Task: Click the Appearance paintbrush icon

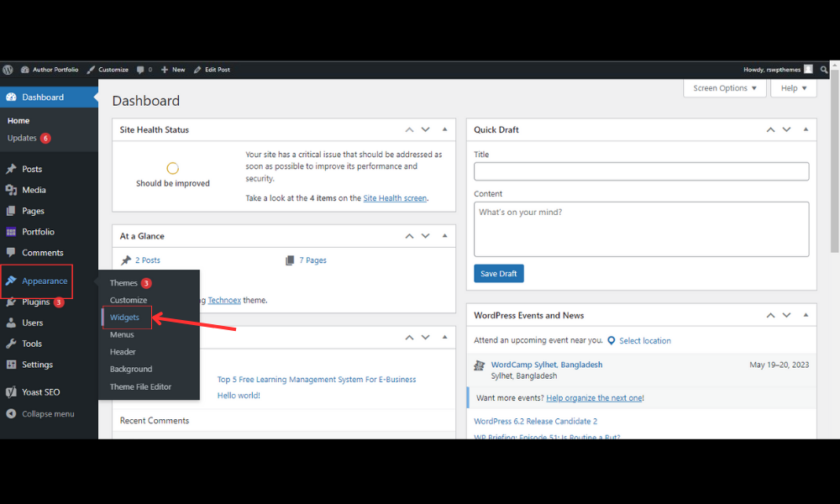Action: [x=11, y=281]
